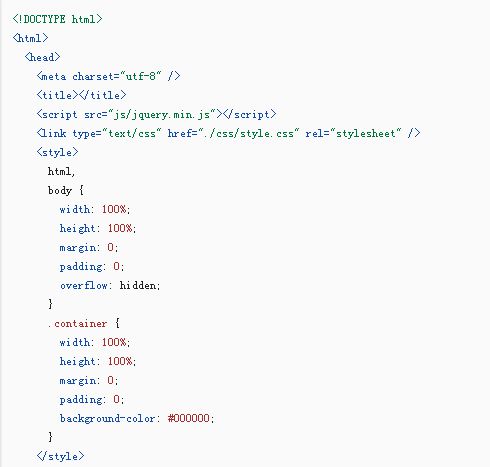This screenshot has height=467, width=490.
Task: Click the rel stylesheet attribute
Action: click(x=353, y=133)
